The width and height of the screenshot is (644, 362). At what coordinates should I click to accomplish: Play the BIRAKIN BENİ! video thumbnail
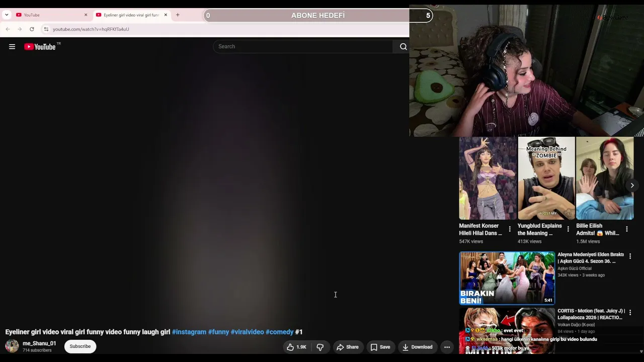(507, 278)
